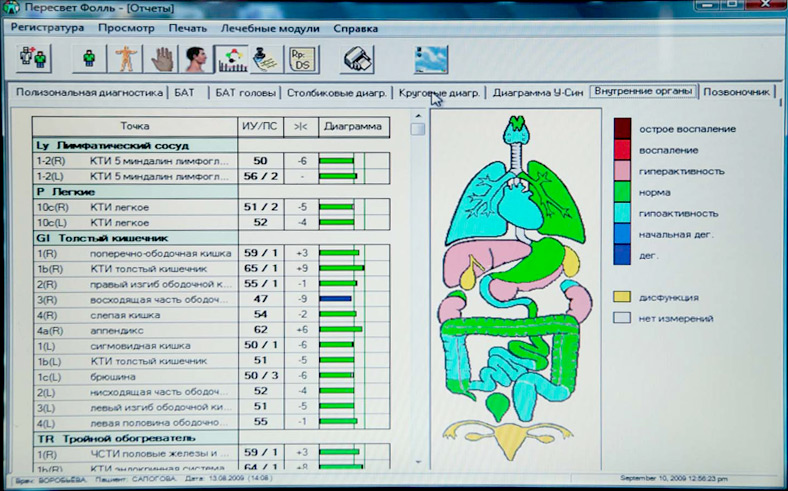Open the Справка menu

pos(355,28)
